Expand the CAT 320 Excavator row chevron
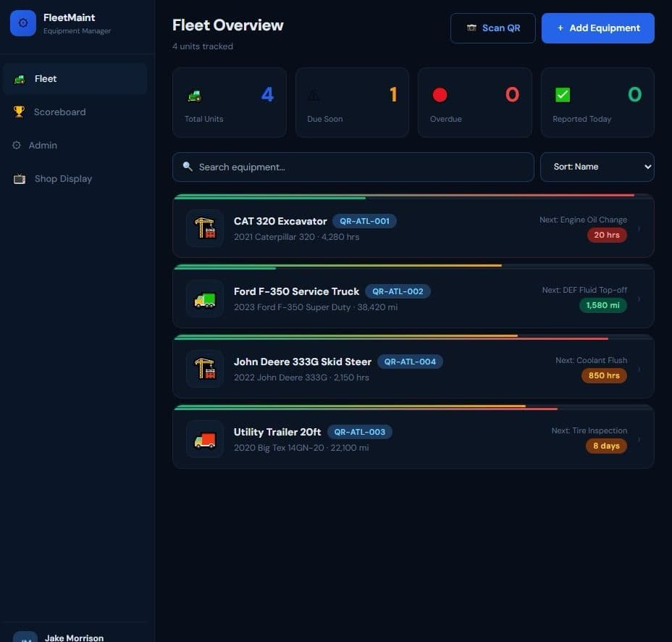672x642 pixels. click(639, 228)
